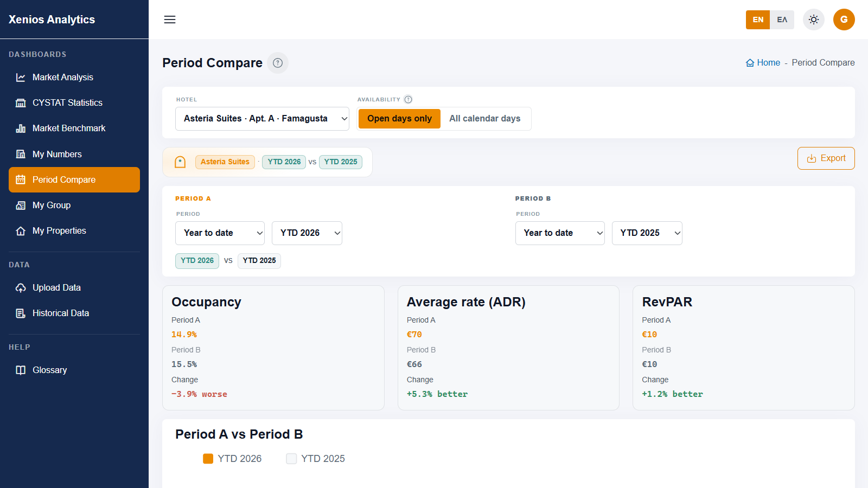The image size is (868, 488).
Task: Click the Occupancy Period A value 14.9%
Action: [184, 335]
